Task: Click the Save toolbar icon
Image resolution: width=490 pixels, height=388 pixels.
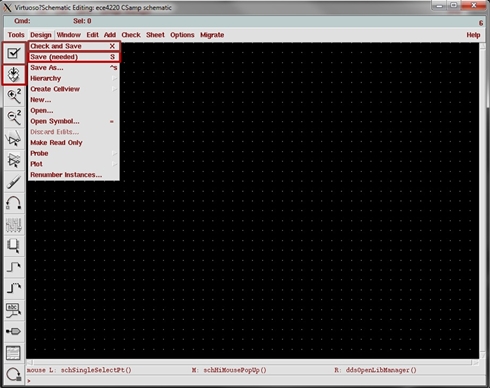Action: click(x=14, y=74)
